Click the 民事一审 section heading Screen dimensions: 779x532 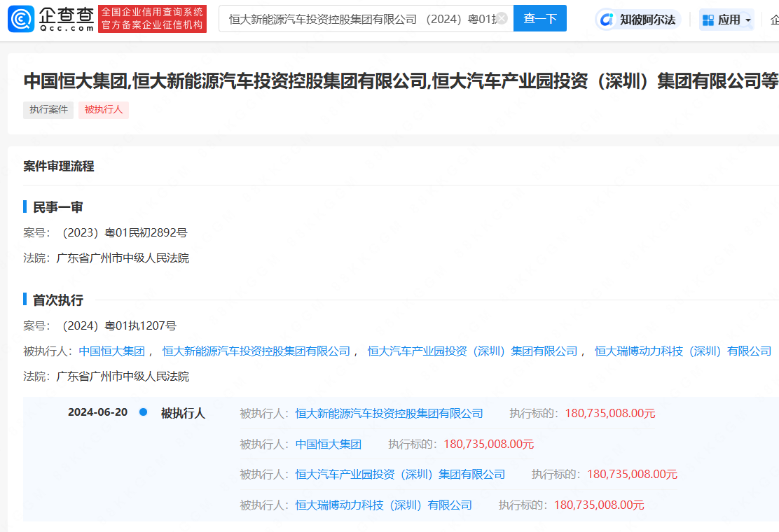pyautogui.click(x=57, y=207)
